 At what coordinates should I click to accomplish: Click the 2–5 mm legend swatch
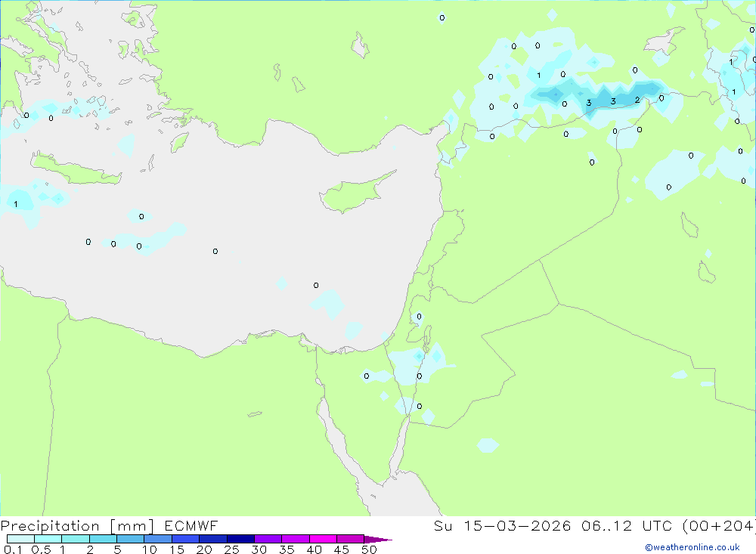click(103, 539)
